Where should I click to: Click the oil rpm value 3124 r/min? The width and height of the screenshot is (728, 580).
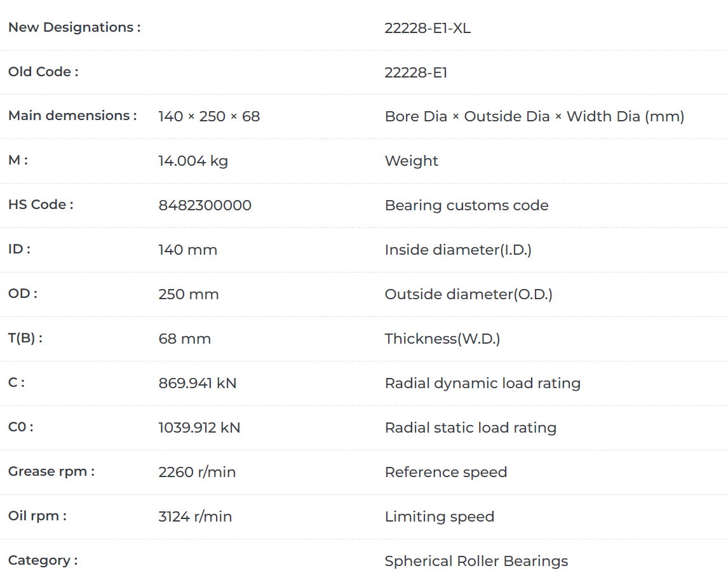pyautogui.click(x=195, y=516)
